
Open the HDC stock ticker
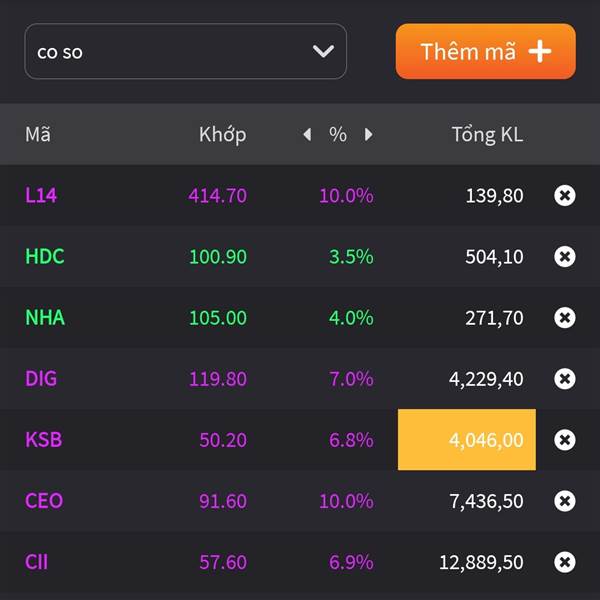[x=45, y=256]
